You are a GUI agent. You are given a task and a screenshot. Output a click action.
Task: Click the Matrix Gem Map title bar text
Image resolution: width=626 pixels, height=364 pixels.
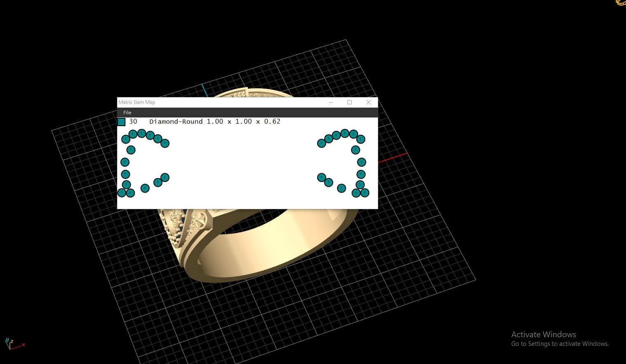(137, 102)
